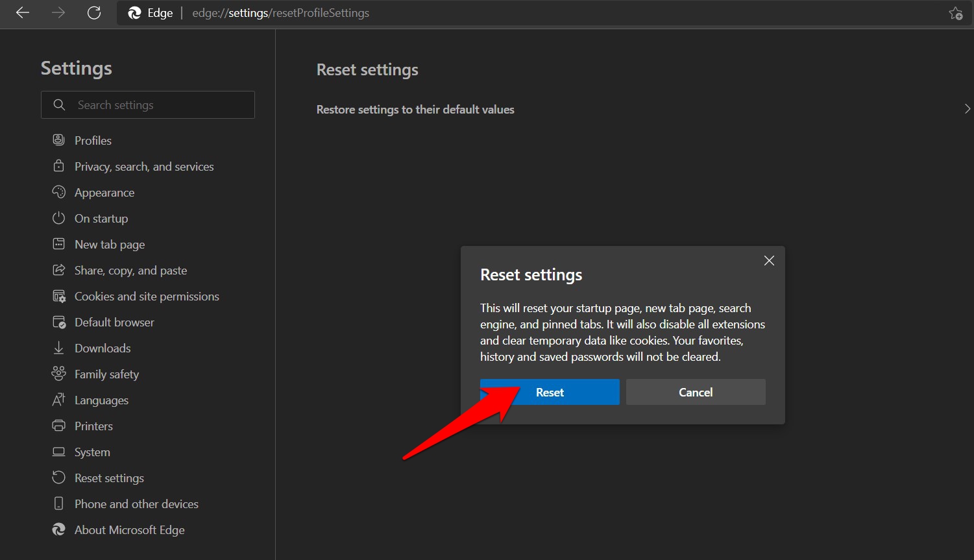The height and width of the screenshot is (560, 974).
Task: Click the Appearance palette icon
Action: [x=58, y=192]
